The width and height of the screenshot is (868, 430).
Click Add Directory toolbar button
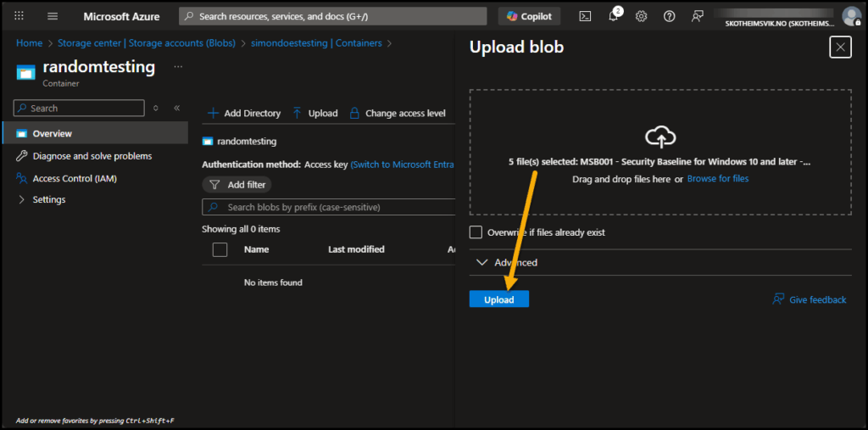tap(243, 113)
